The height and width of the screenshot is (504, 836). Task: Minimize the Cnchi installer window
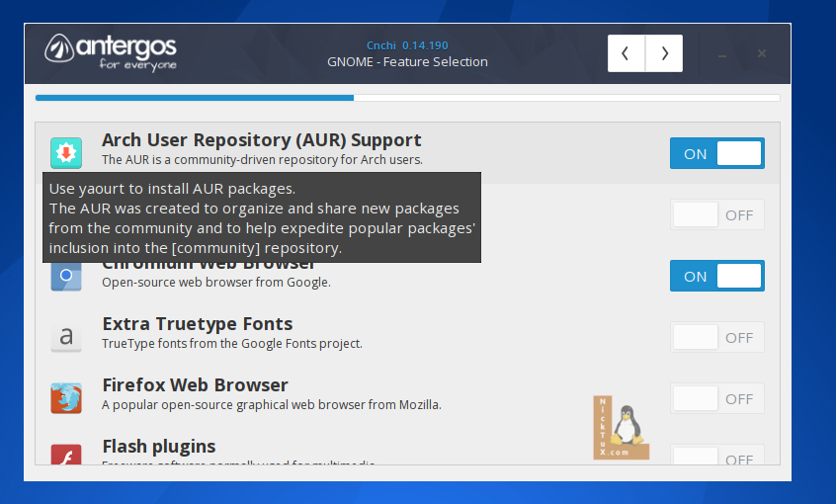click(722, 53)
